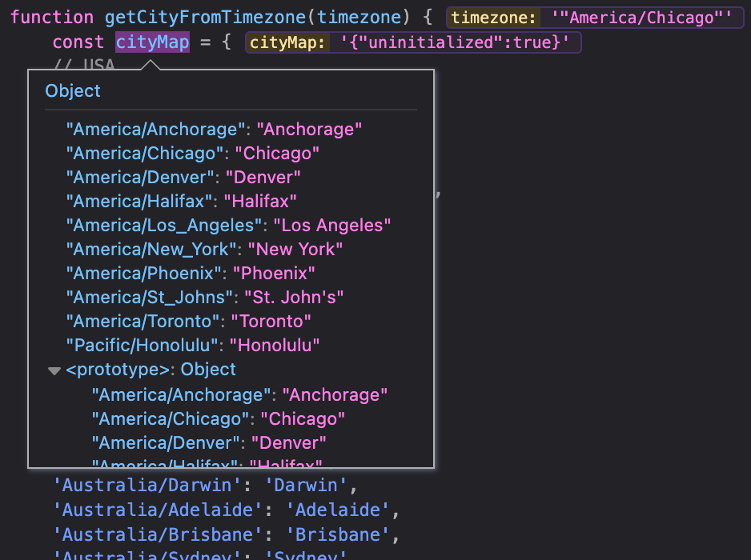
Task: Select the top-level "America/Halifax" entry
Action: 182,201
